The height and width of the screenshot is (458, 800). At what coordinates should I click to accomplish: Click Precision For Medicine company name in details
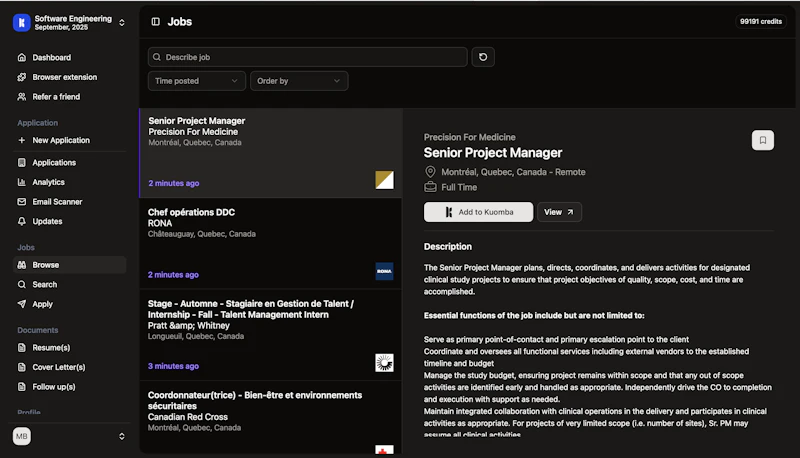click(469, 137)
